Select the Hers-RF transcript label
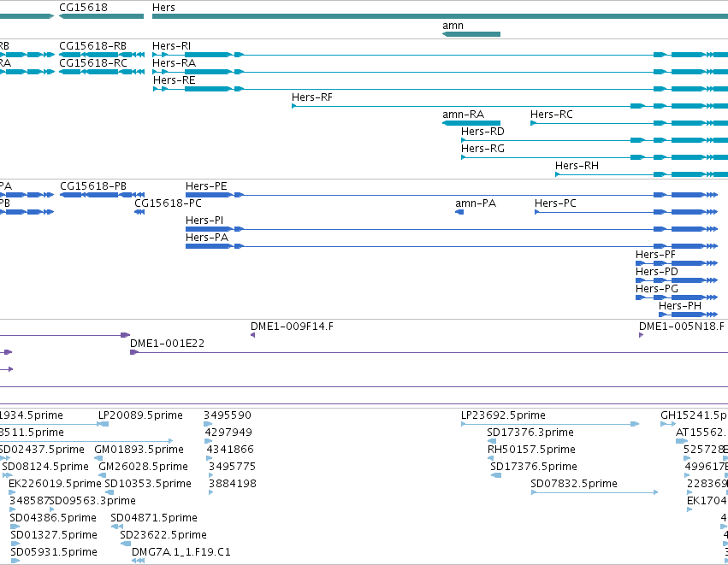Viewport: 728px width, 565px height. [x=312, y=97]
